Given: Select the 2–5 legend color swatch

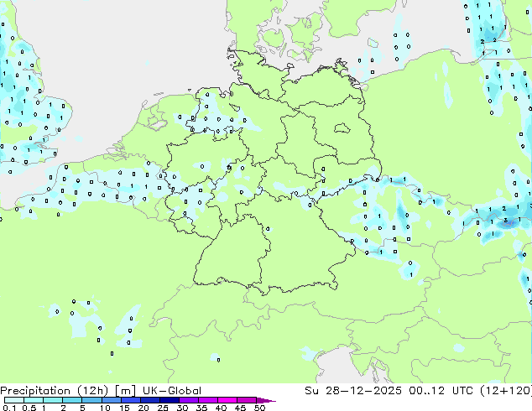Looking at the screenshot, I should click(72, 400).
